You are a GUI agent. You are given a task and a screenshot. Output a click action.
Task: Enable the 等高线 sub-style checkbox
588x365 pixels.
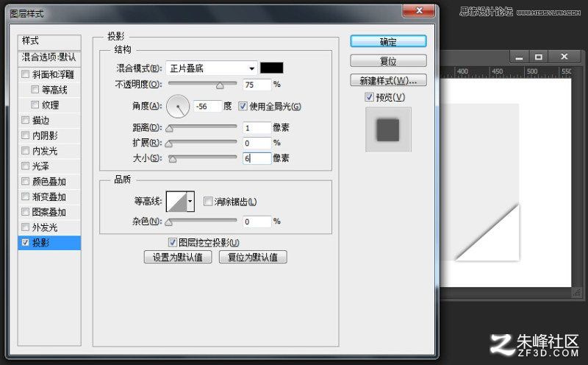click(35, 89)
